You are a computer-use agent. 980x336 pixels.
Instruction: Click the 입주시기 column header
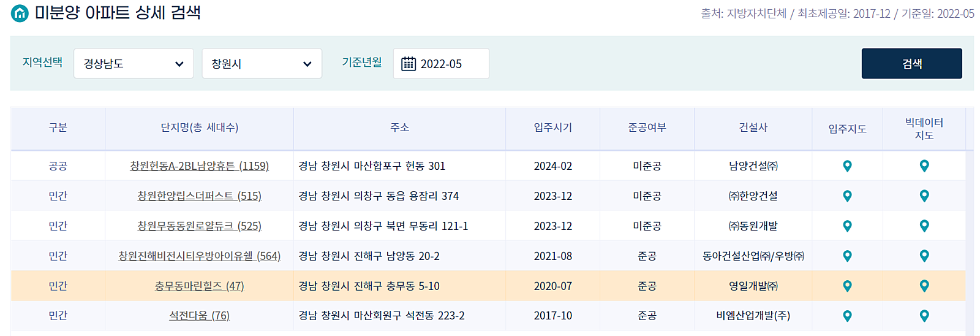pyautogui.click(x=553, y=128)
